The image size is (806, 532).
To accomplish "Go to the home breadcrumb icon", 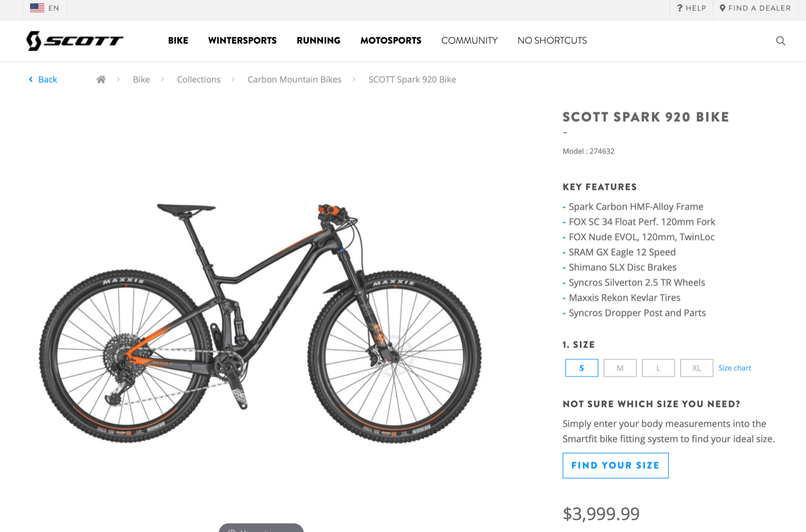I will click(x=101, y=80).
